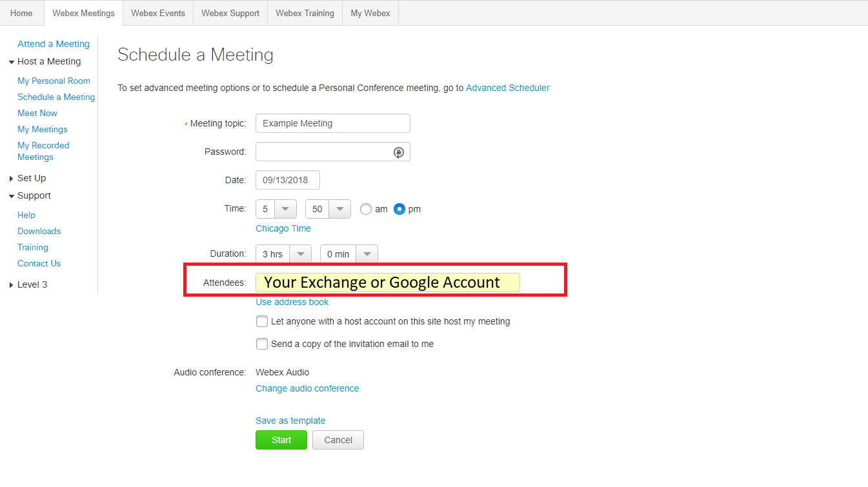
Task: Enable Send a copy of invitation email
Action: [x=262, y=344]
